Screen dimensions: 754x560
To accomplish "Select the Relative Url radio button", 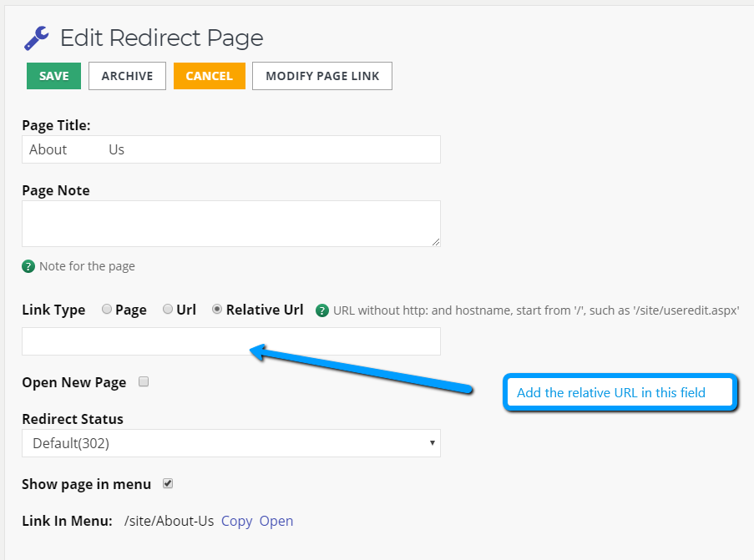I will pos(217,309).
